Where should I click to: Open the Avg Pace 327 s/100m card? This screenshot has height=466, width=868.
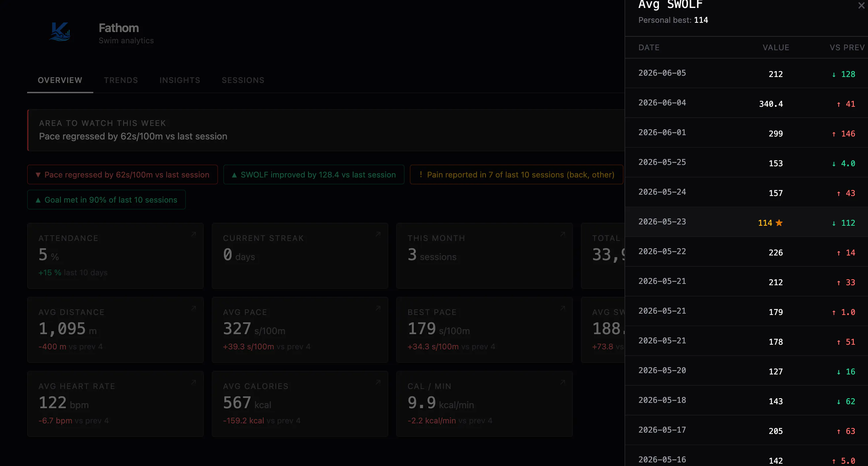point(300,330)
